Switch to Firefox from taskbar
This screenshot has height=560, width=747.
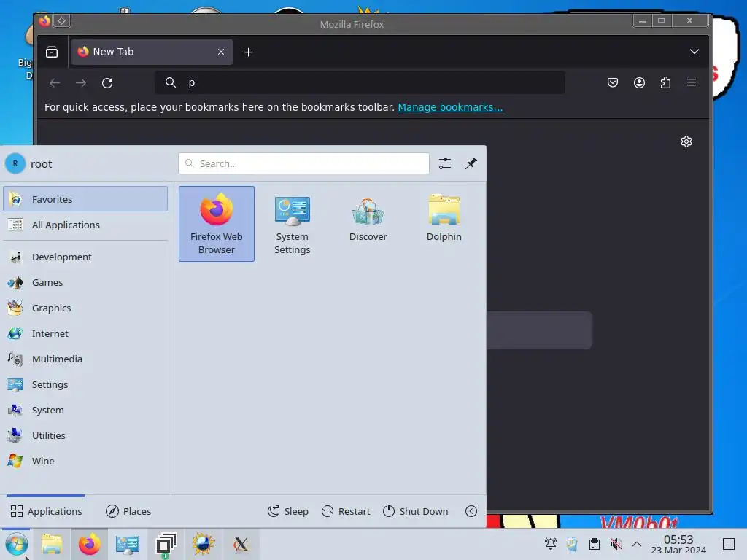(90, 544)
